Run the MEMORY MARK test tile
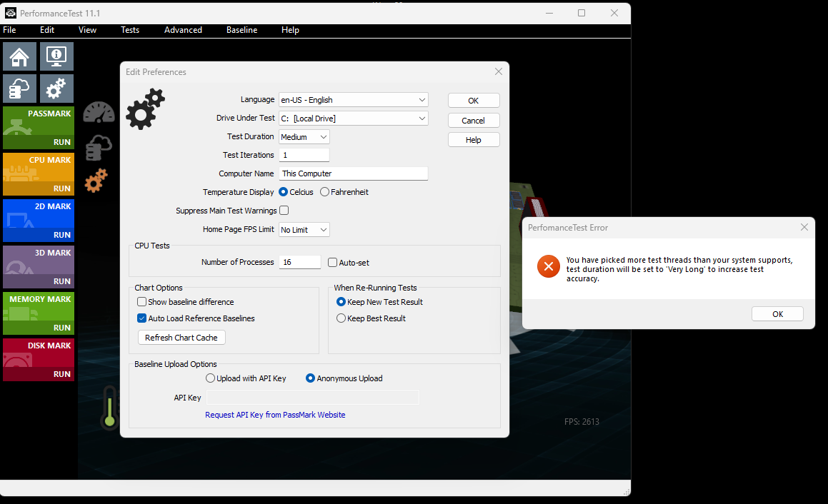 point(39,313)
